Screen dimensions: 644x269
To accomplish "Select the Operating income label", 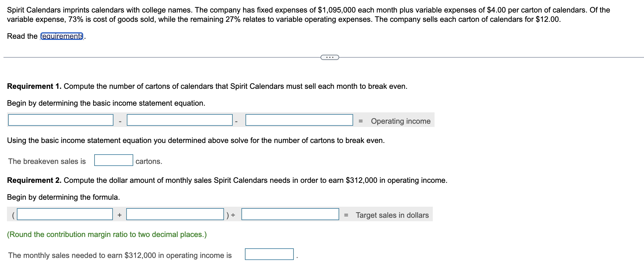I will point(401,121).
